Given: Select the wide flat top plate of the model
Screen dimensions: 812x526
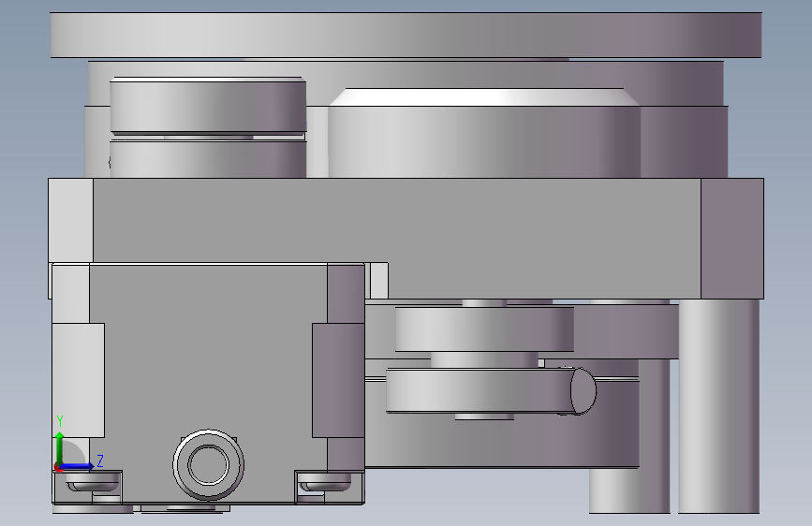Looking at the screenshot, I should click(406, 35).
